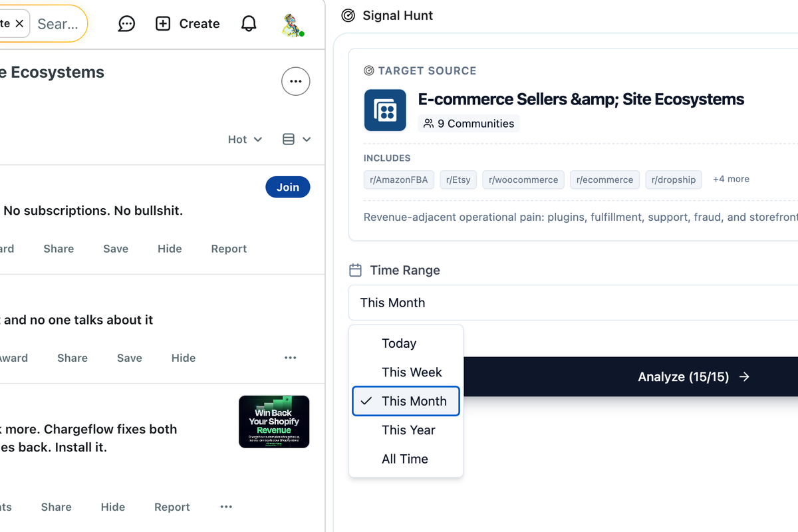The image size is (798, 532).
Task: Change the feed layout view dropdown
Action: [x=297, y=139]
